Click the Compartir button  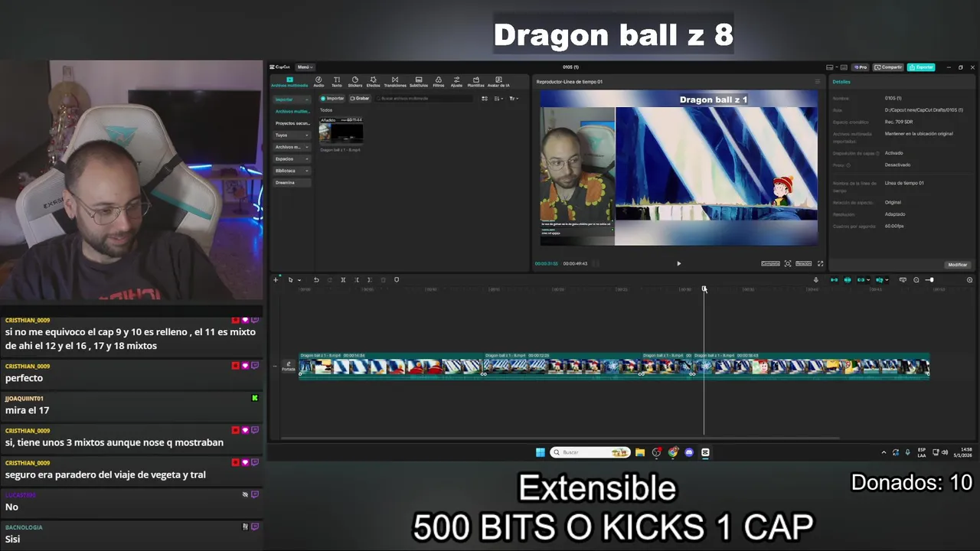pos(889,67)
